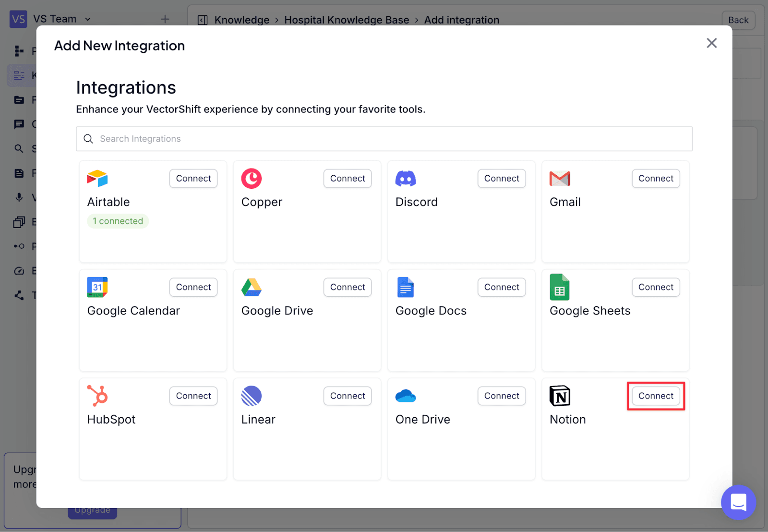Close the Add New Integration dialog
This screenshot has height=532, width=768.
pyautogui.click(x=712, y=43)
